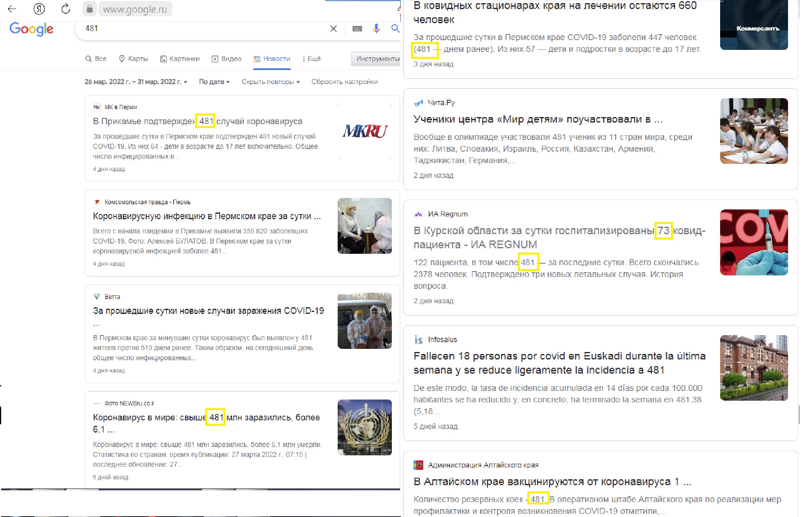This screenshot has width=812, height=517.
Task: Open Коронавирусную инфекцию в Пермском крае article
Action: [x=207, y=216]
